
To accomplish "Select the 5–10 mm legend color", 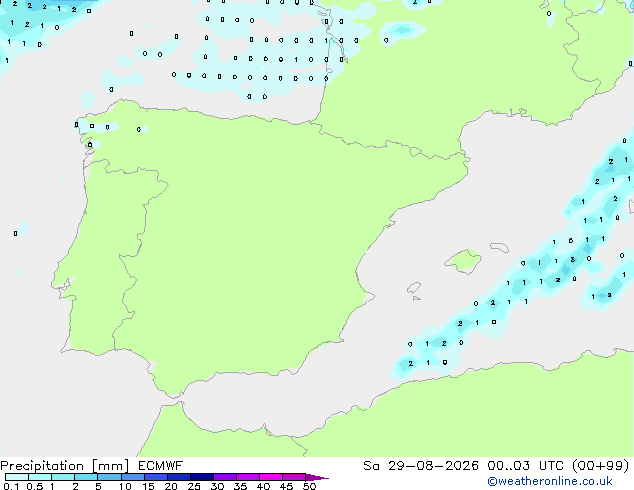I will [x=109, y=477].
